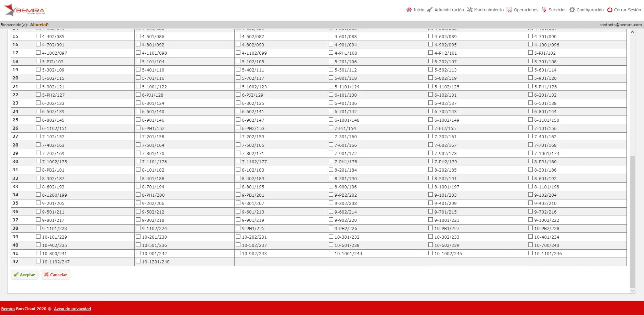This screenshot has width=644, height=316.
Task: Click the Administración pencil icon
Action: pos(430,10)
